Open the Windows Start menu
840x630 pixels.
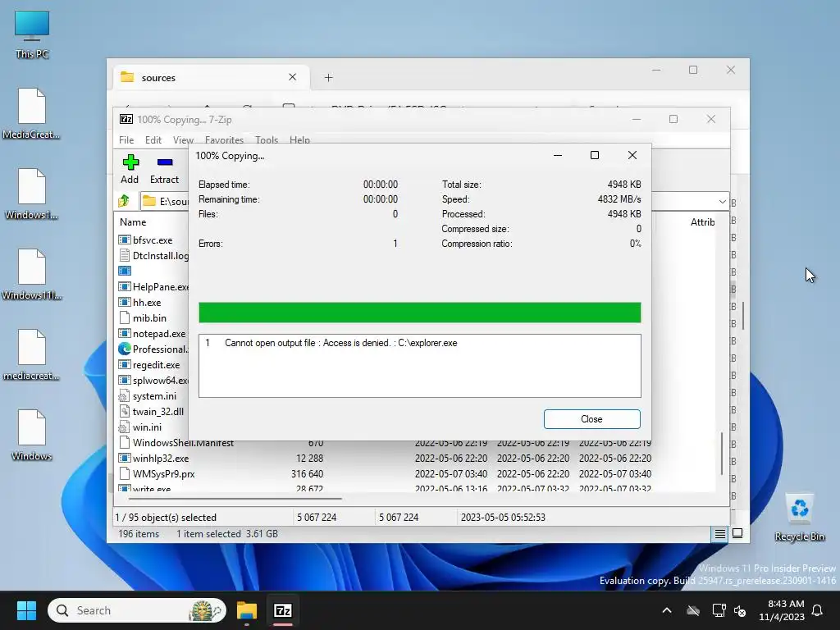(x=26, y=610)
